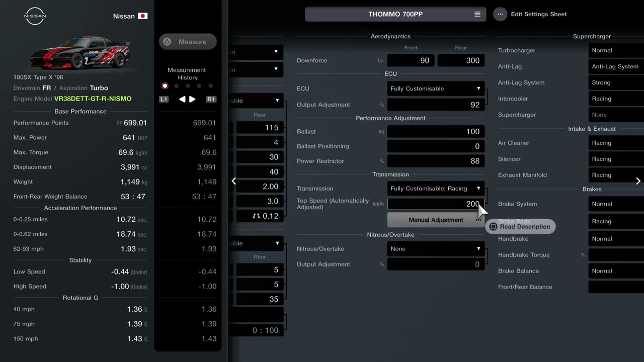
Task: Open the THOMMO 700PP settings sheet list
Action: (x=395, y=14)
